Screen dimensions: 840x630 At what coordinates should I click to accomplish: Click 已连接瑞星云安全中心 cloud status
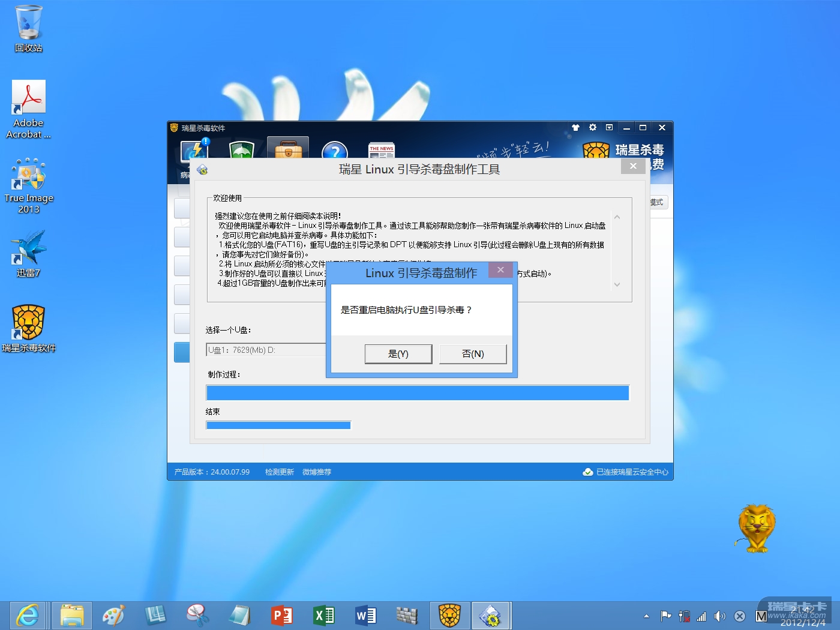[626, 472]
